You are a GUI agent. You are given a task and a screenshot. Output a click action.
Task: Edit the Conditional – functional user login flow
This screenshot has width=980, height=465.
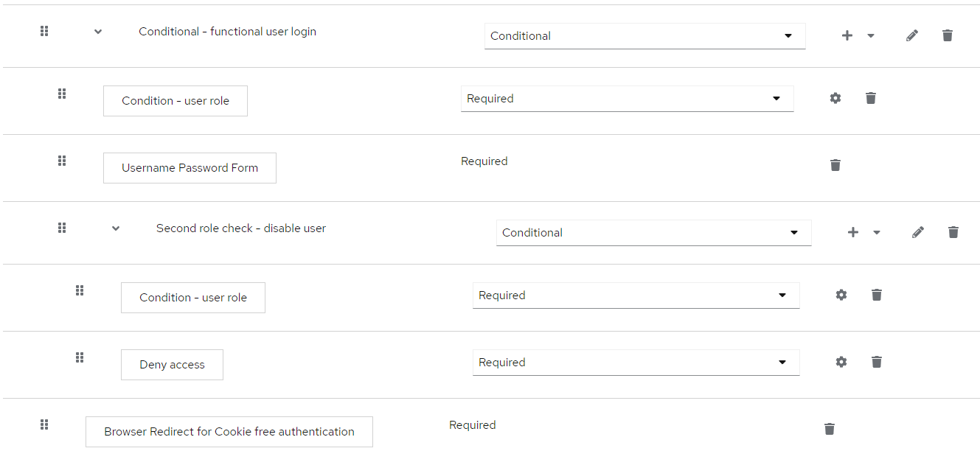(912, 35)
